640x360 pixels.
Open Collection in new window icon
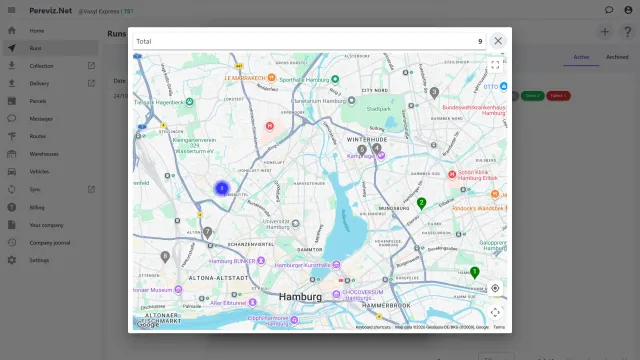tap(91, 65)
